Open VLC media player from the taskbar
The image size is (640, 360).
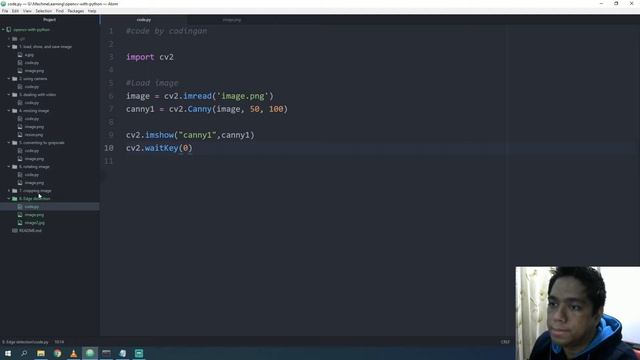[x=73, y=353]
